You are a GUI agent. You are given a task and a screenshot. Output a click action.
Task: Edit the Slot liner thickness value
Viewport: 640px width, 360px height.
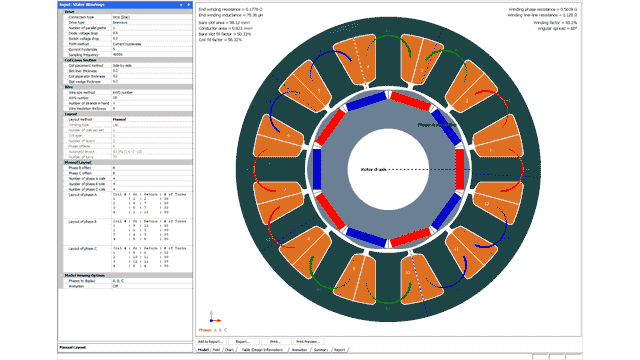click(151, 71)
